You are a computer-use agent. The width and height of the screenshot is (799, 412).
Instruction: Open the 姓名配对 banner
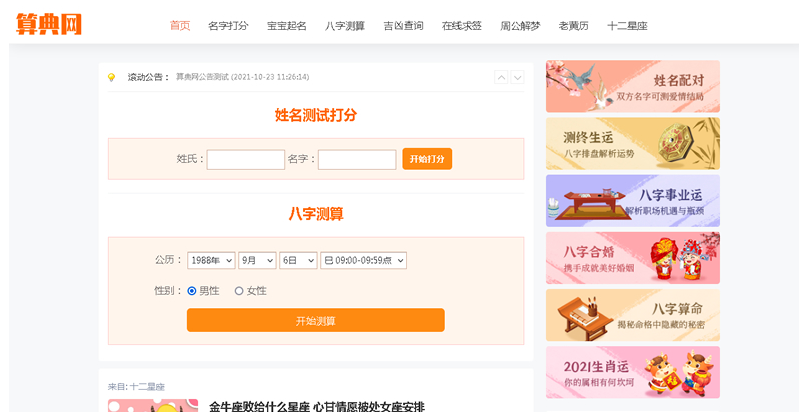pos(632,86)
